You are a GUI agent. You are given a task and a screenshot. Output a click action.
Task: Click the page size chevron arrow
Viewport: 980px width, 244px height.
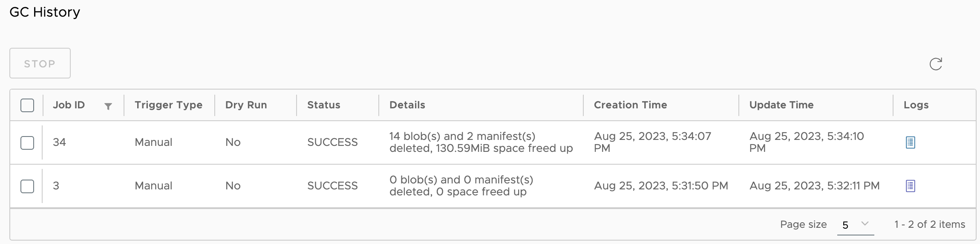tap(865, 224)
